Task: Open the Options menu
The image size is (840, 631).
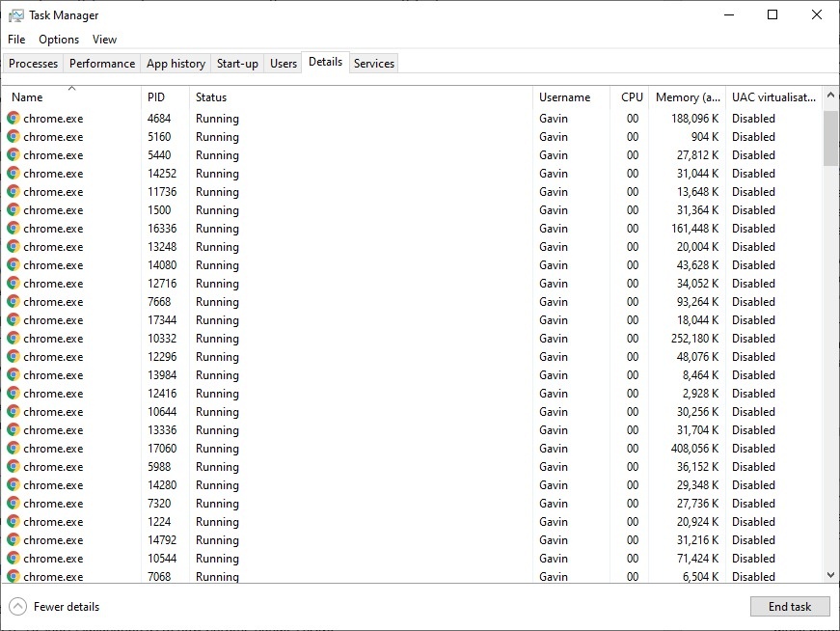Action: [x=59, y=40]
